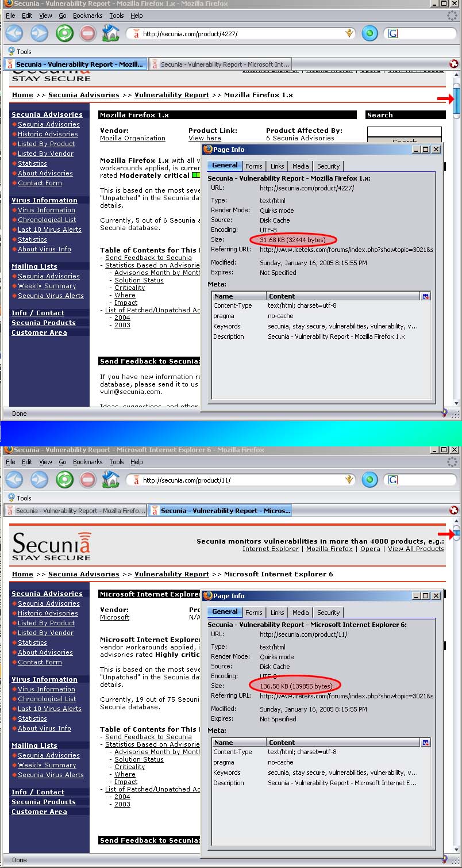Open the Mozilla Organization vendor link
The width and height of the screenshot is (462, 868).
(x=133, y=138)
